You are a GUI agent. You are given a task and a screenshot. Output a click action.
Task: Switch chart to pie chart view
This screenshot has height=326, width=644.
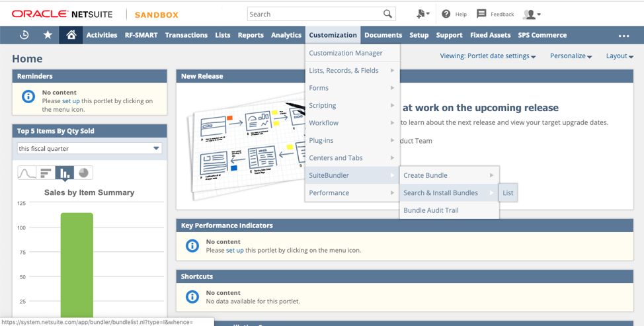coord(83,173)
